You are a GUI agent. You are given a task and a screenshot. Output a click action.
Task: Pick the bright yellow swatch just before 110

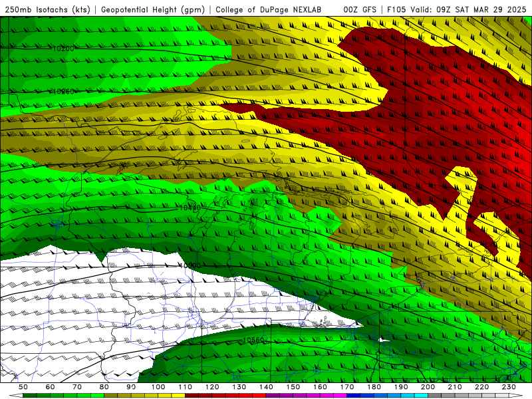tap(178, 396)
